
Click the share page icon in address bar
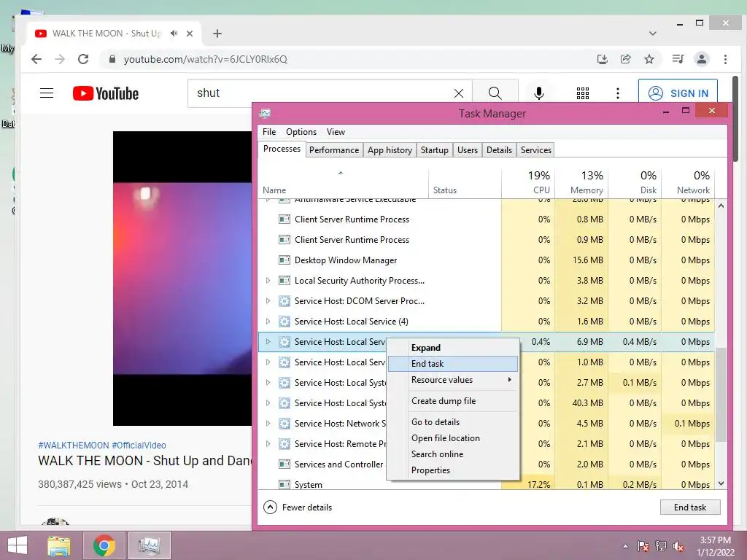click(x=625, y=59)
